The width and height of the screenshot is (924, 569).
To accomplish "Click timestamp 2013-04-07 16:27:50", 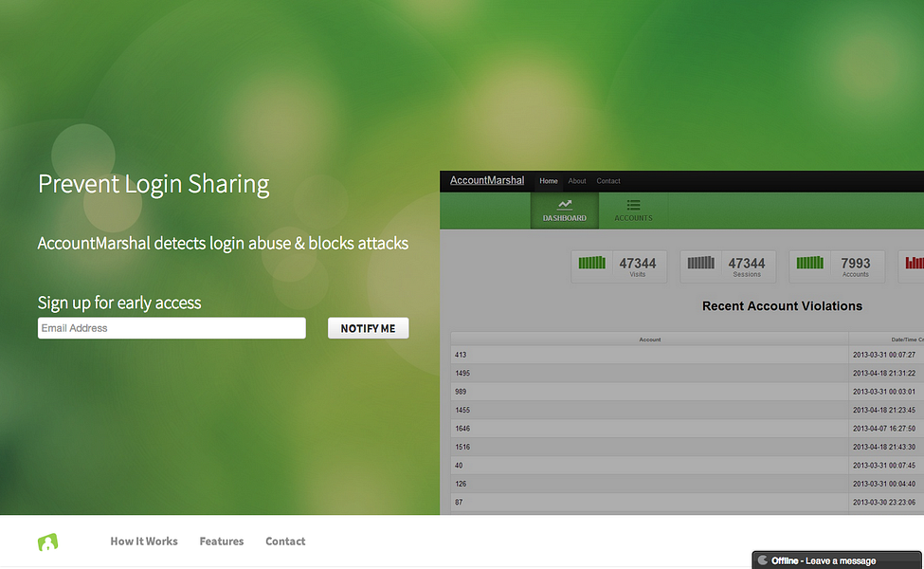I will click(x=884, y=429).
